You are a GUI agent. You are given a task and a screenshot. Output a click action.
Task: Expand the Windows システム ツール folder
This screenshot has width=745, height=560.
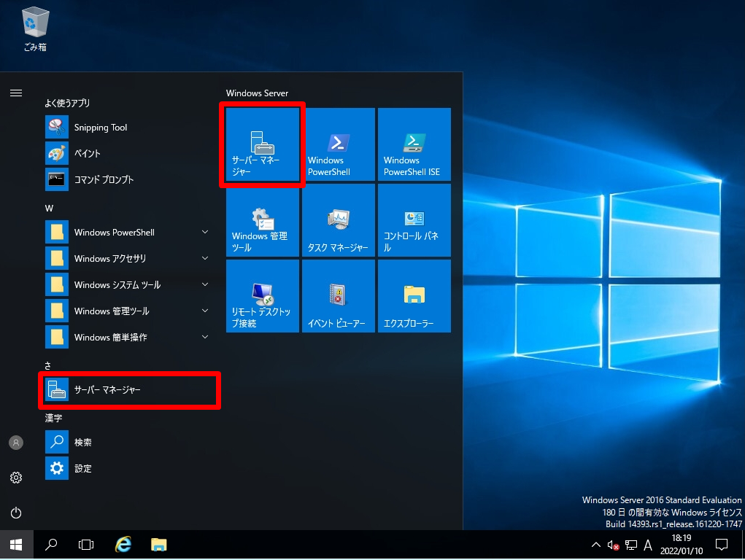[128, 284]
